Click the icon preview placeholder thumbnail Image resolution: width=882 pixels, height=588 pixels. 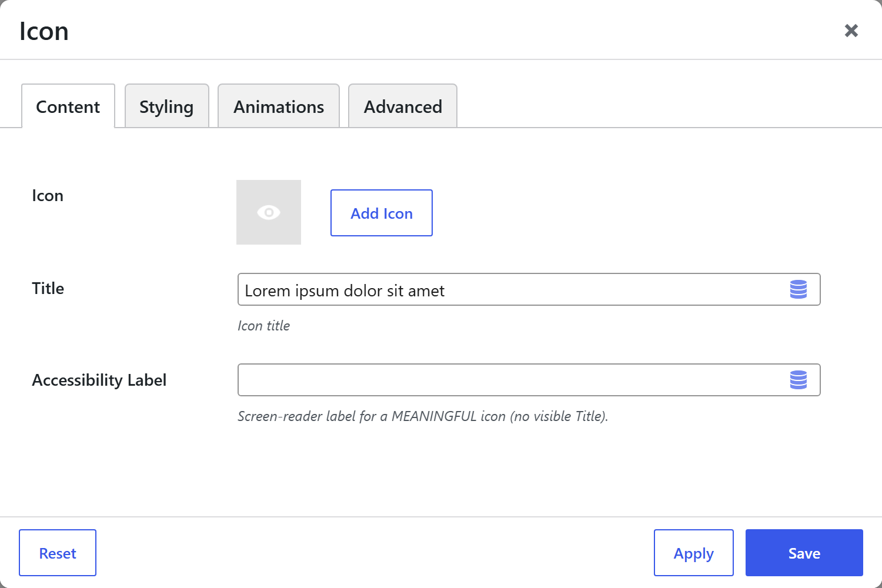point(269,212)
